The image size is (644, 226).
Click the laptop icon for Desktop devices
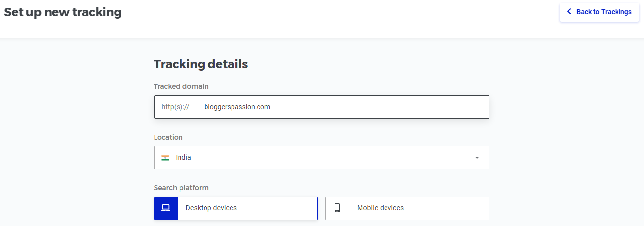tap(166, 208)
